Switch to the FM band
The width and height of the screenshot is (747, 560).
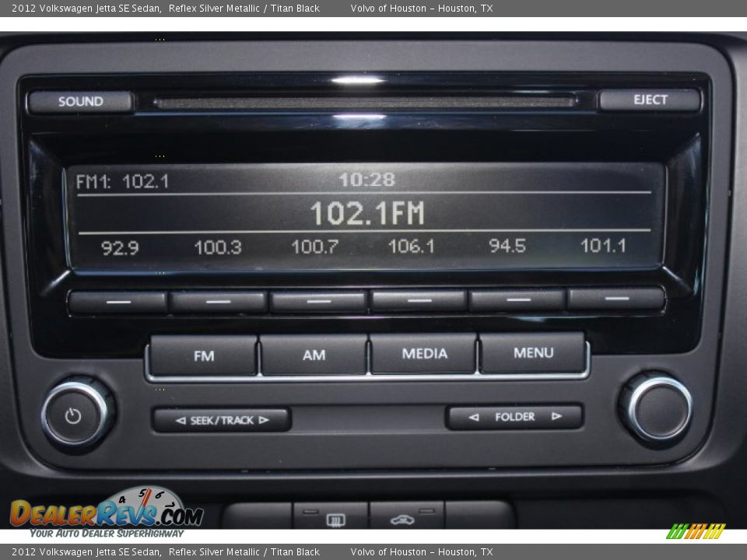(x=204, y=355)
